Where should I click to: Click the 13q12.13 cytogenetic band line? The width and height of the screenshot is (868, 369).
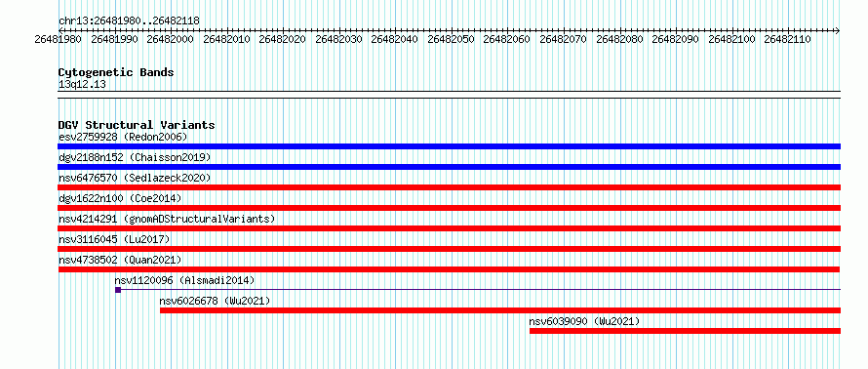pos(449,95)
